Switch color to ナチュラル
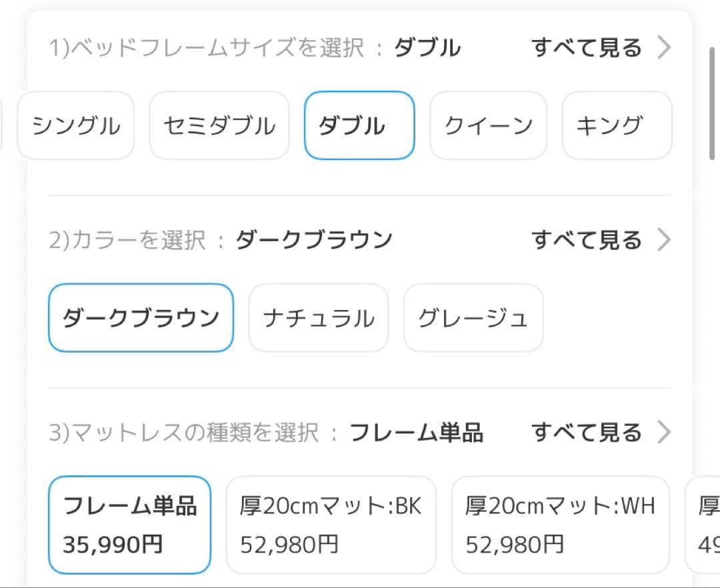This screenshot has width=720, height=588. point(318,317)
